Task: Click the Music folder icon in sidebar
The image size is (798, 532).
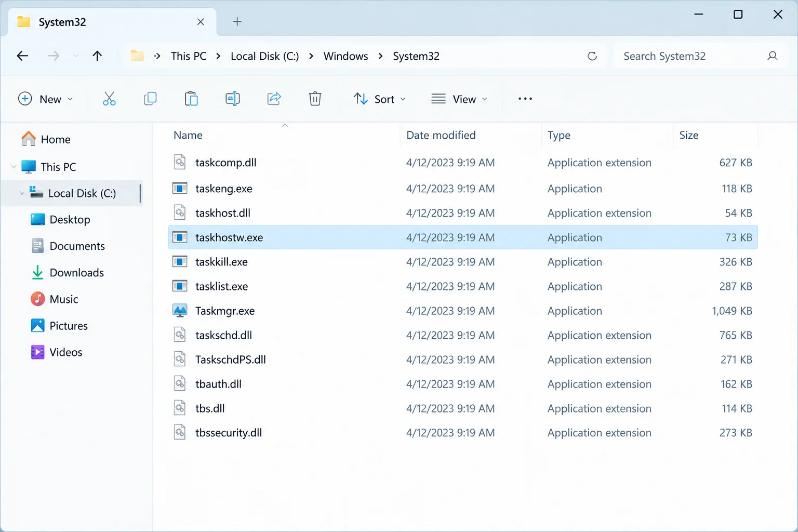Action: coord(38,299)
